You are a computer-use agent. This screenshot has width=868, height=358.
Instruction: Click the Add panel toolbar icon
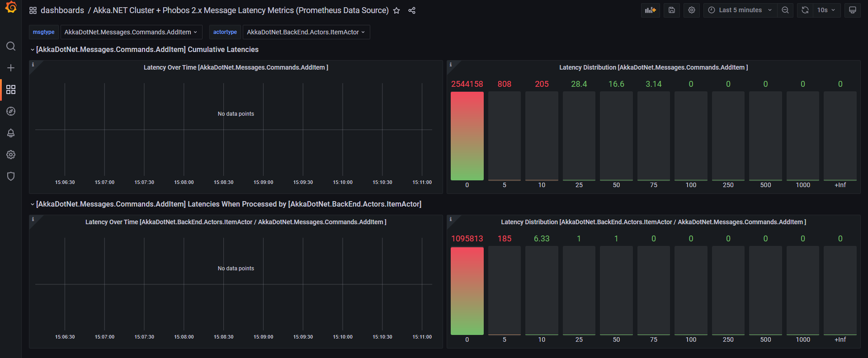click(x=650, y=10)
